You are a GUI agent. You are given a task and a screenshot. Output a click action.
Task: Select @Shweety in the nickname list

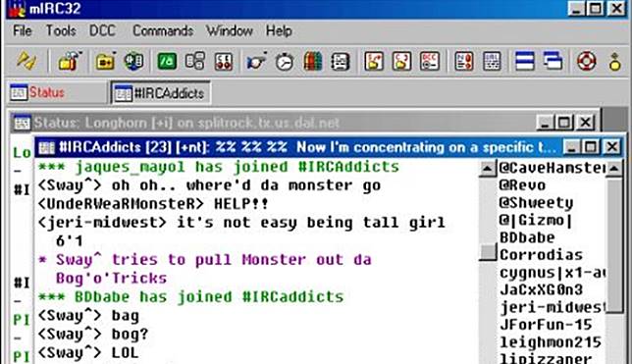click(536, 203)
